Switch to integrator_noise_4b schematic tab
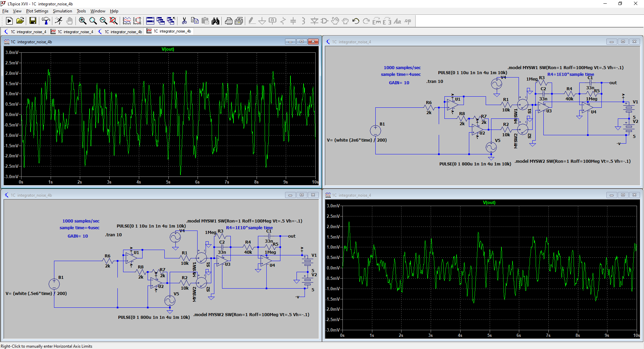644x349 pixels. [x=120, y=32]
